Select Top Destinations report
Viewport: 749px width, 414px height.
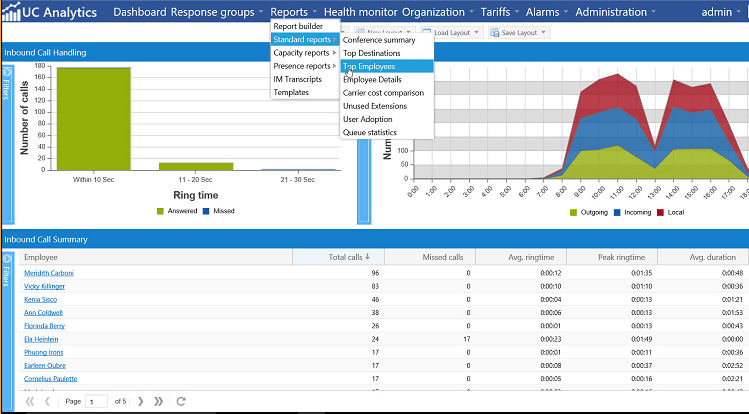point(387,53)
